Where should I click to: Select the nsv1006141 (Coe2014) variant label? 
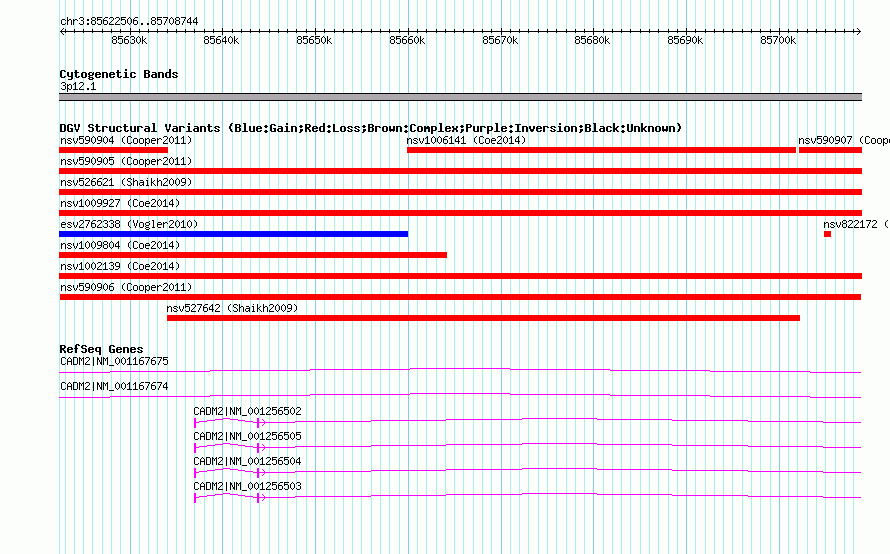(x=467, y=140)
